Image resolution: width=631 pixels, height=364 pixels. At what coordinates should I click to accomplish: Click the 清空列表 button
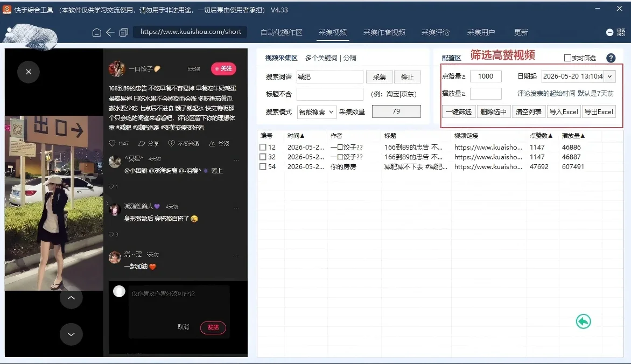528,111
